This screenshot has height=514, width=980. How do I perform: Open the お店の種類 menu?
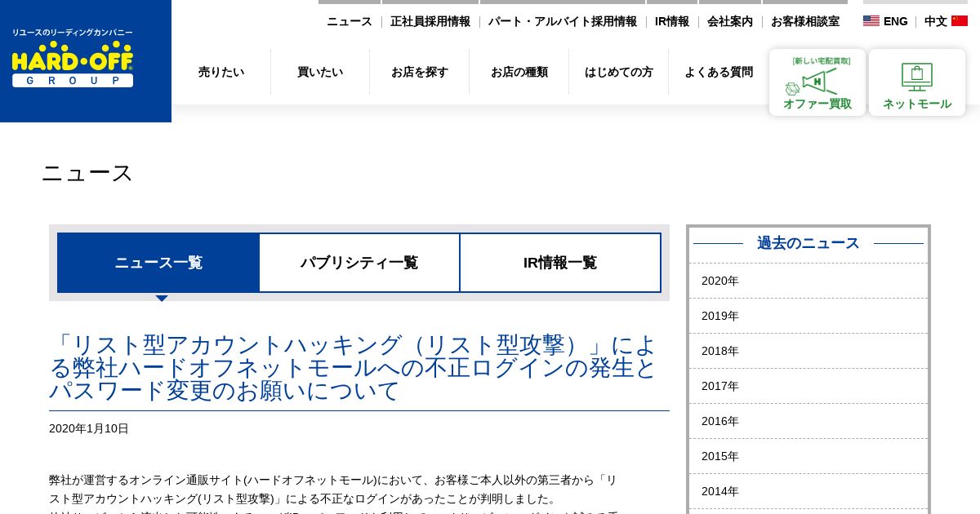click(x=519, y=72)
